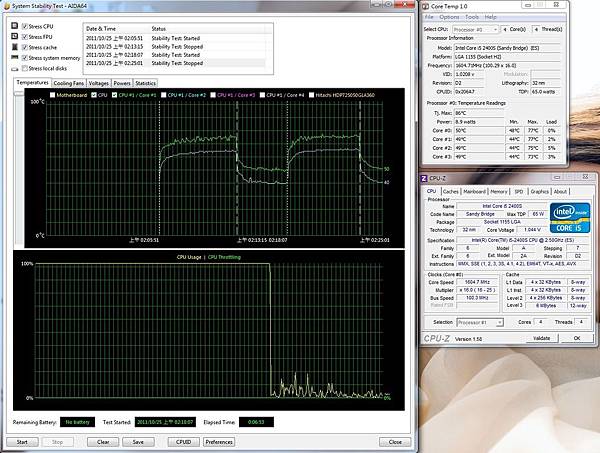The width and height of the screenshot is (600, 453).
Task: Show Motherboard temperature in graph
Action: (x=52, y=95)
